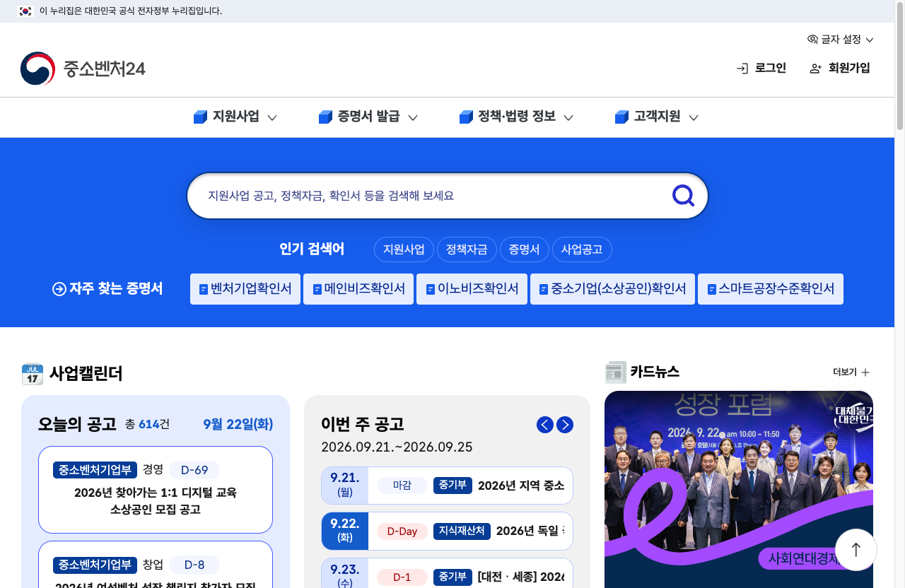This screenshot has height=588, width=905.
Task: Click the D-1 deadline badge
Action: [x=402, y=577]
